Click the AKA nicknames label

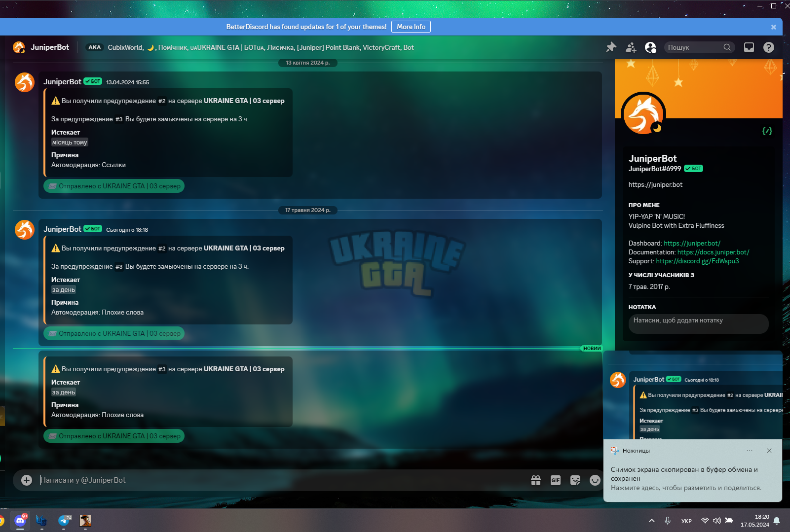click(94, 47)
